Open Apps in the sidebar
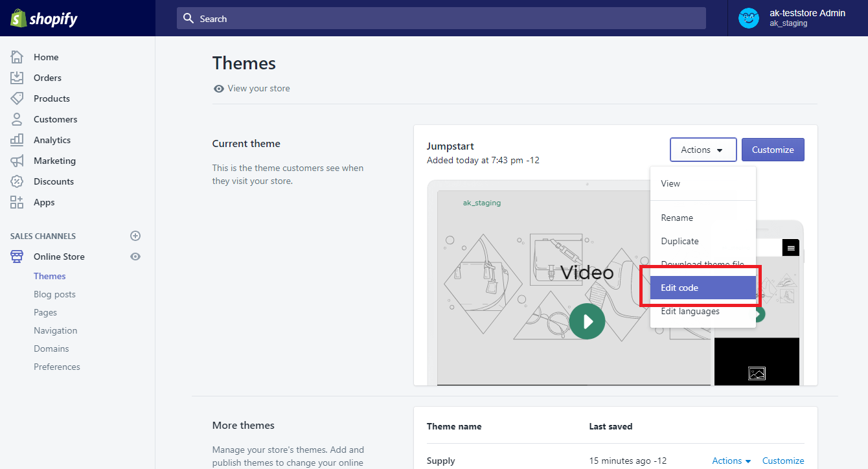 click(44, 202)
